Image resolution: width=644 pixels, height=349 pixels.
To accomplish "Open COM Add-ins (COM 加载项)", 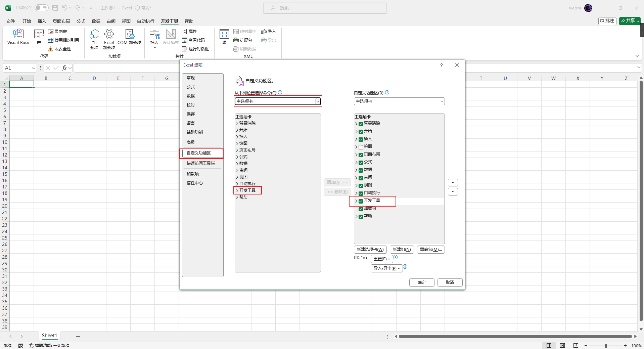I will 129,37.
